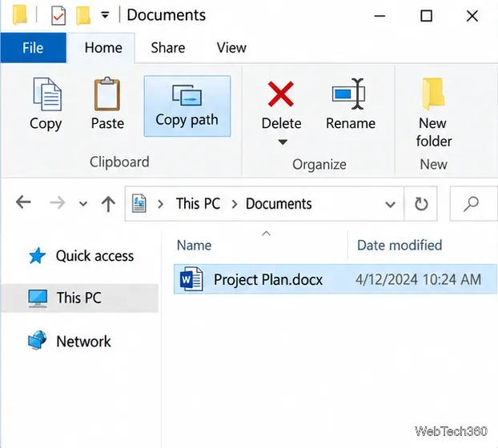This screenshot has width=498, height=448.
Task: Sort by the Name column header
Action: [194, 246]
